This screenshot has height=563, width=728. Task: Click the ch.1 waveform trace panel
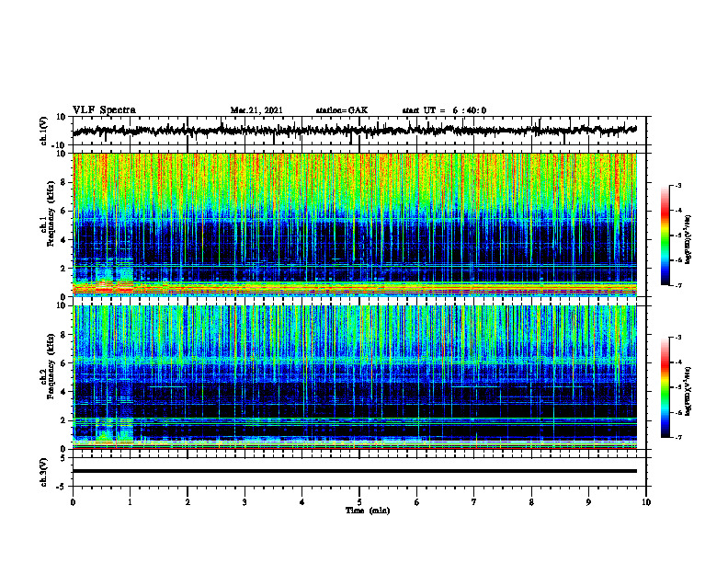click(x=359, y=131)
